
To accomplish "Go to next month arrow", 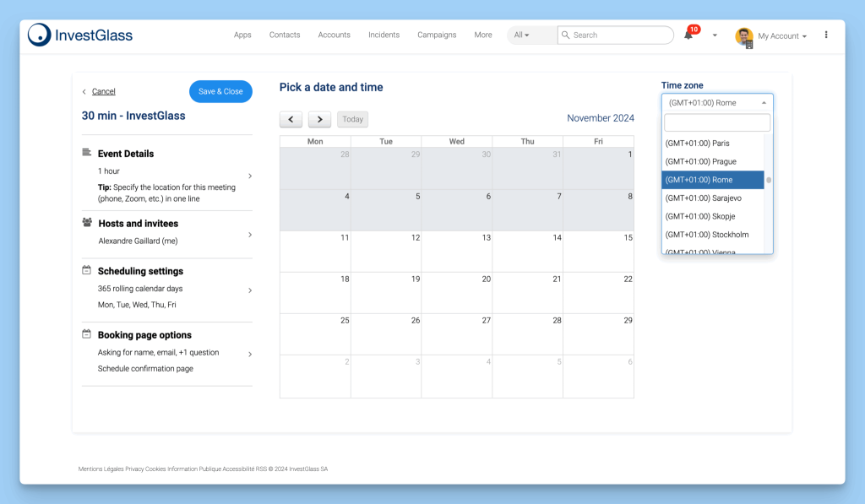I will (x=319, y=119).
